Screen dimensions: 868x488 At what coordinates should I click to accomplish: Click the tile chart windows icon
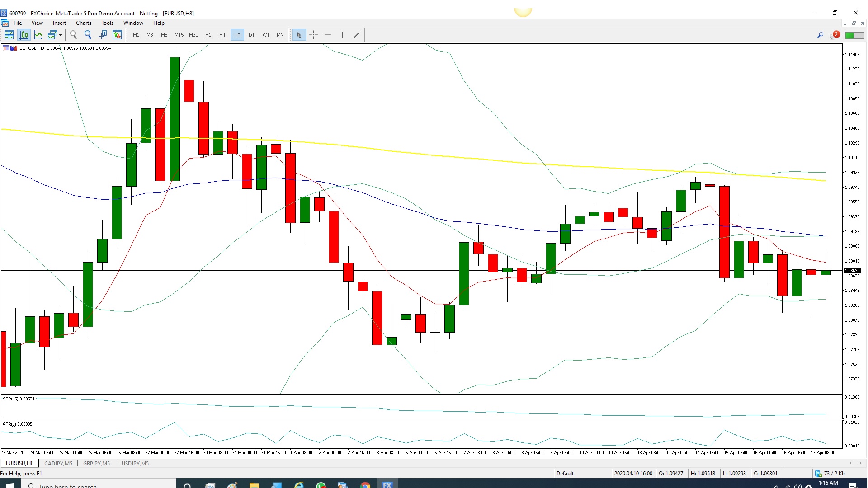[x=9, y=35]
